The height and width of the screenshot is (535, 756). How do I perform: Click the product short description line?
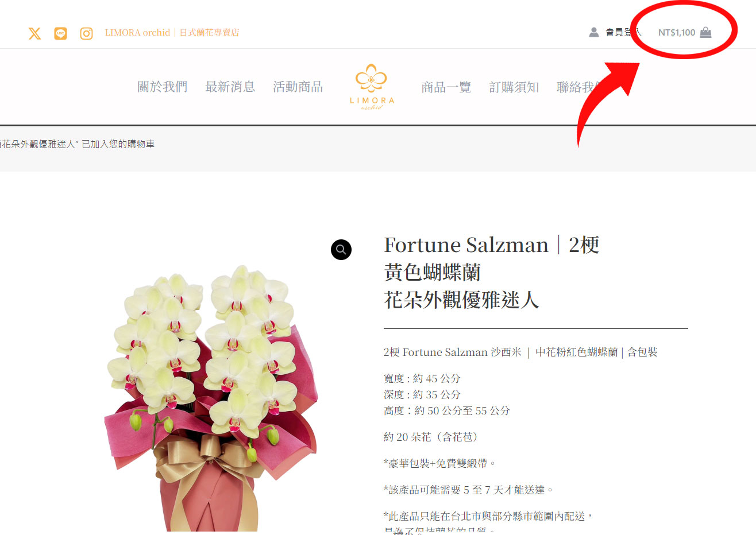click(520, 352)
